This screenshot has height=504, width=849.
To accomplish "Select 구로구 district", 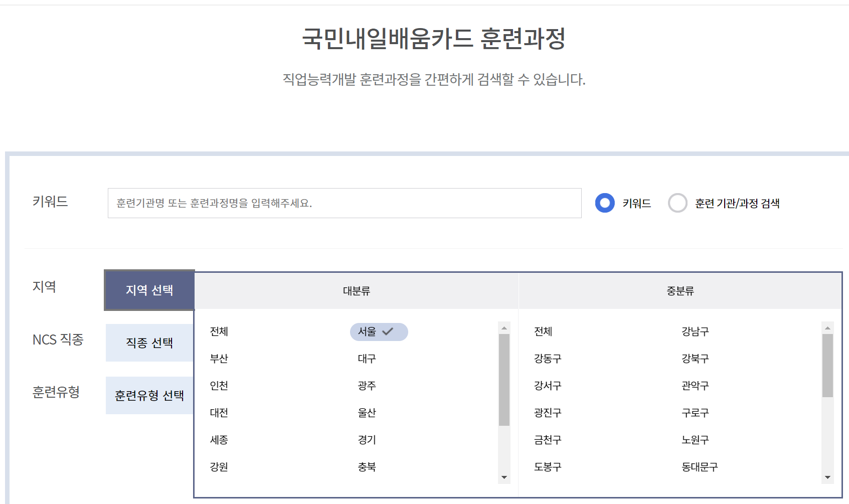I will (x=695, y=413).
